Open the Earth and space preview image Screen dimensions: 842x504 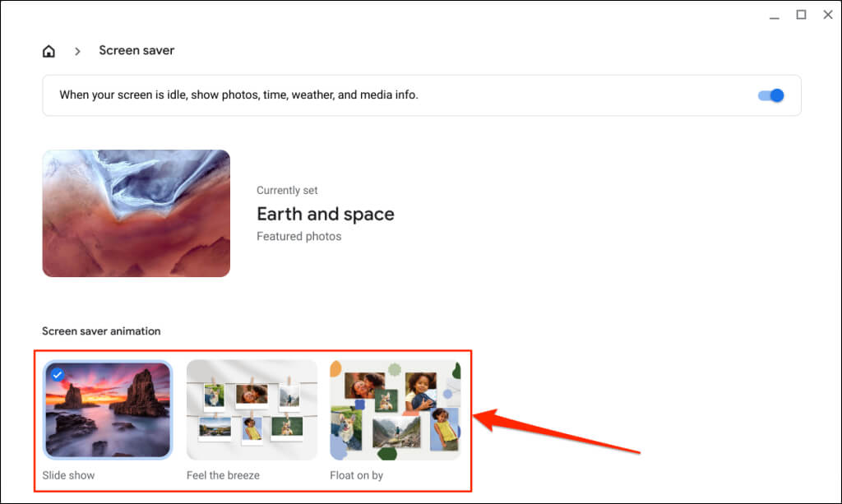point(136,213)
